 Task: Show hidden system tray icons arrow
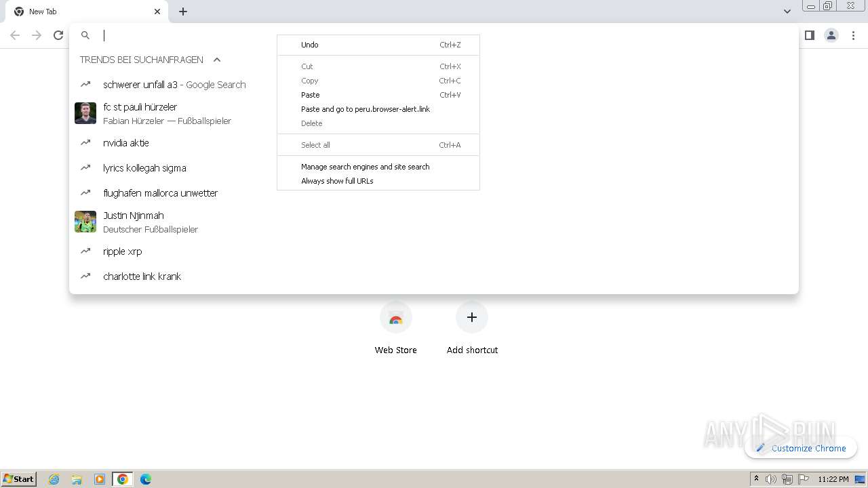coord(756,479)
